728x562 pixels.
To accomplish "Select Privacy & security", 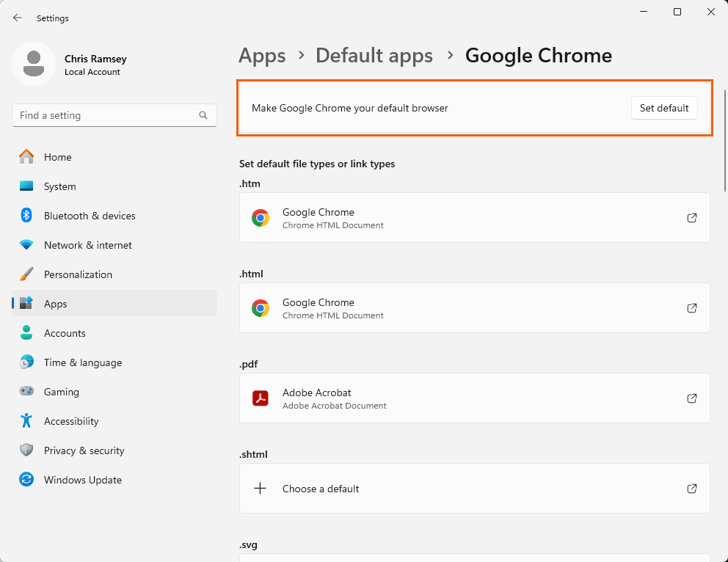I will pos(114,450).
